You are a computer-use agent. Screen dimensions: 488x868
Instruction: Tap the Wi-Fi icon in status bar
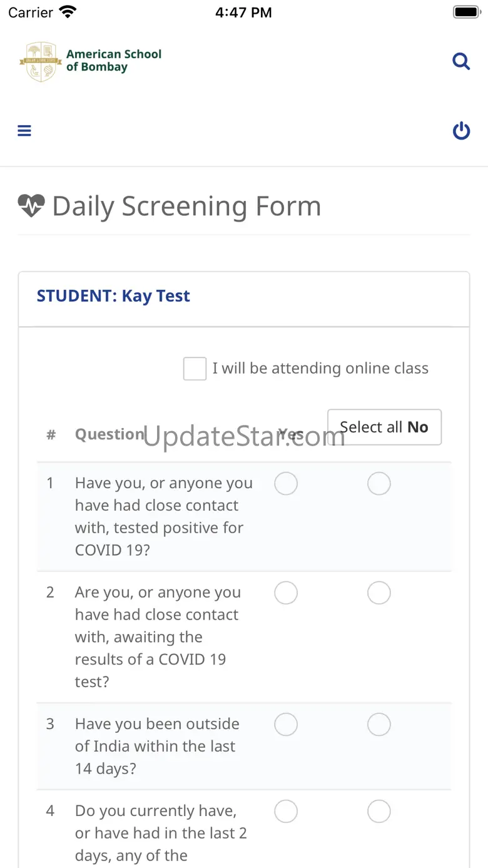pyautogui.click(x=67, y=12)
